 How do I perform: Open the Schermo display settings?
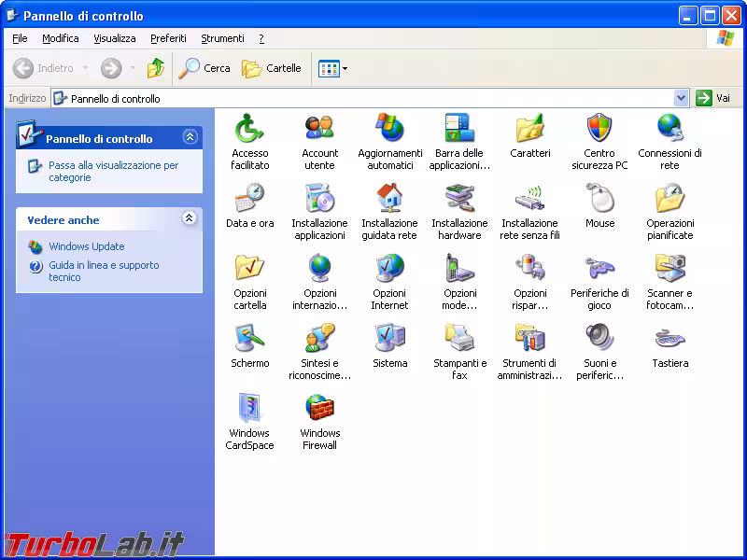pyautogui.click(x=250, y=341)
